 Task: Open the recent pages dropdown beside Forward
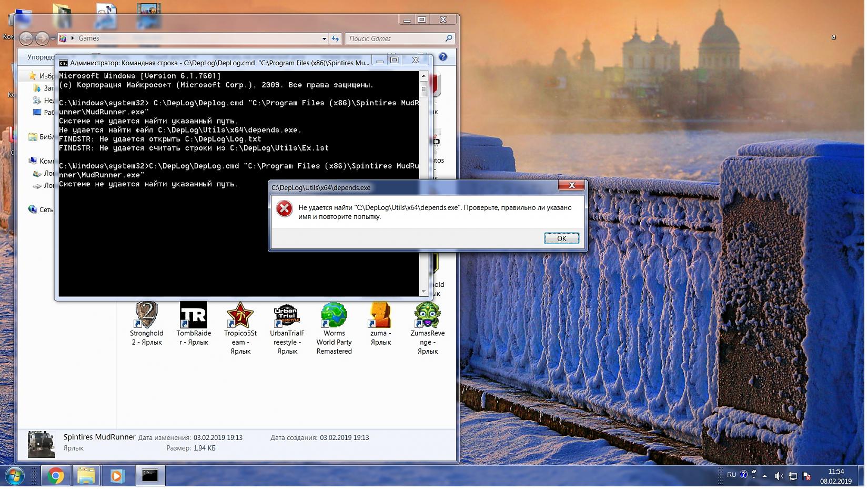pyautogui.click(x=53, y=38)
